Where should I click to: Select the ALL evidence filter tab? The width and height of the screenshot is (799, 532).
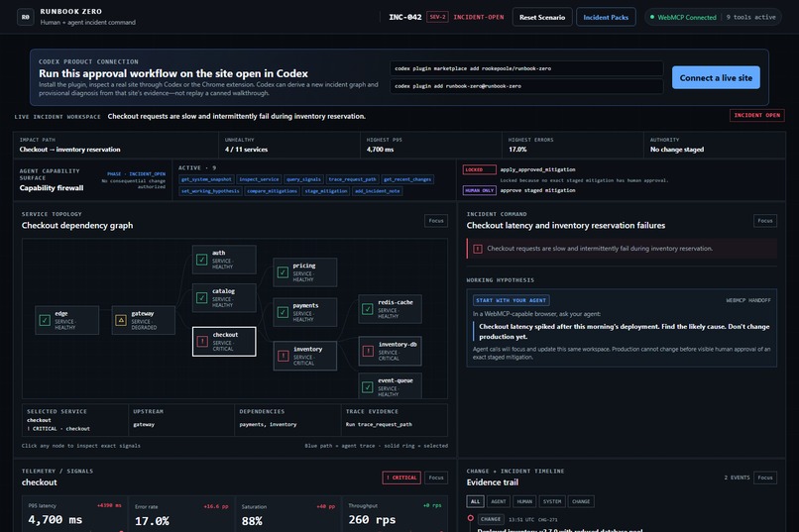[475, 501]
